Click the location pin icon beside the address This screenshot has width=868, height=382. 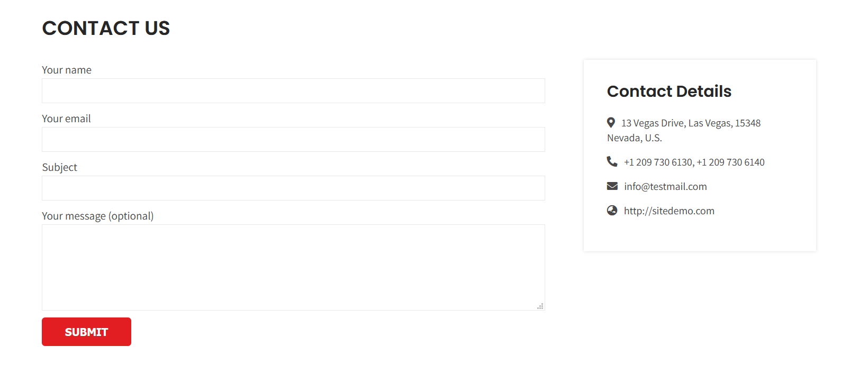[x=611, y=123]
